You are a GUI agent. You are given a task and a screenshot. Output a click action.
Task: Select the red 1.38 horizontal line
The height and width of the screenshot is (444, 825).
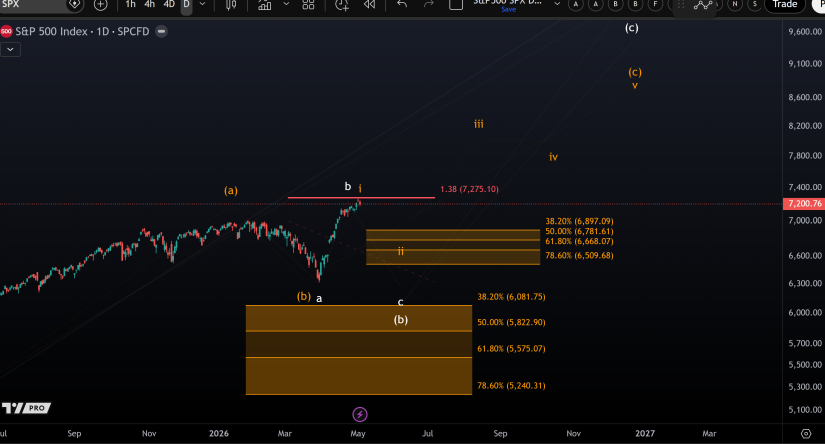pyautogui.click(x=361, y=198)
